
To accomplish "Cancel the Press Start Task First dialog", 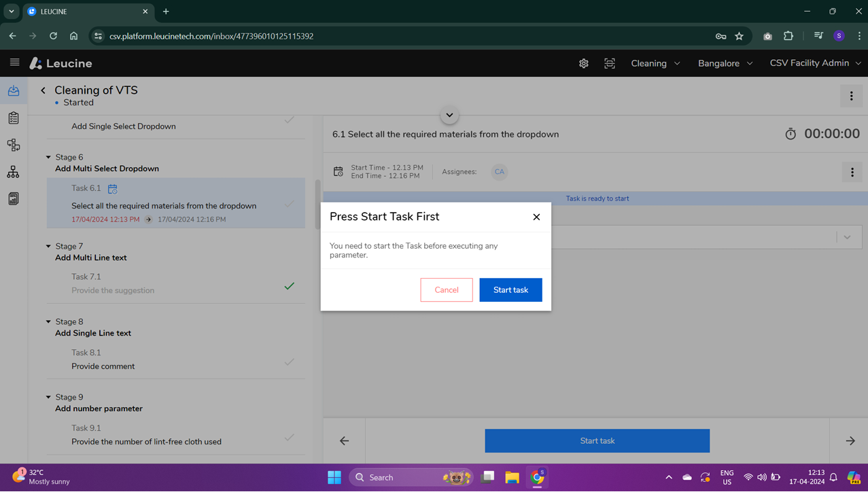I will pyautogui.click(x=446, y=289).
